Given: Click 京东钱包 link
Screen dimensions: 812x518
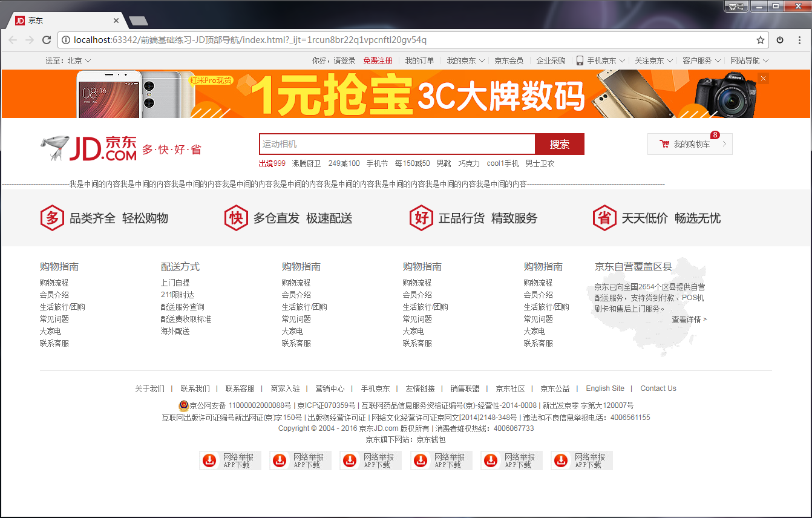Looking at the screenshot, I should (x=431, y=439).
